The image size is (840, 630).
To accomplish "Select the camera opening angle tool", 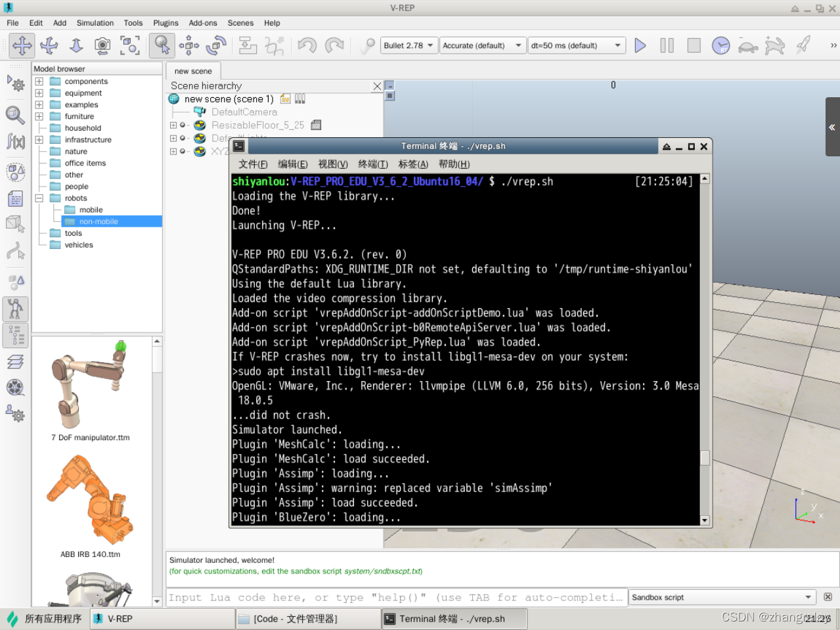I will coord(102,45).
